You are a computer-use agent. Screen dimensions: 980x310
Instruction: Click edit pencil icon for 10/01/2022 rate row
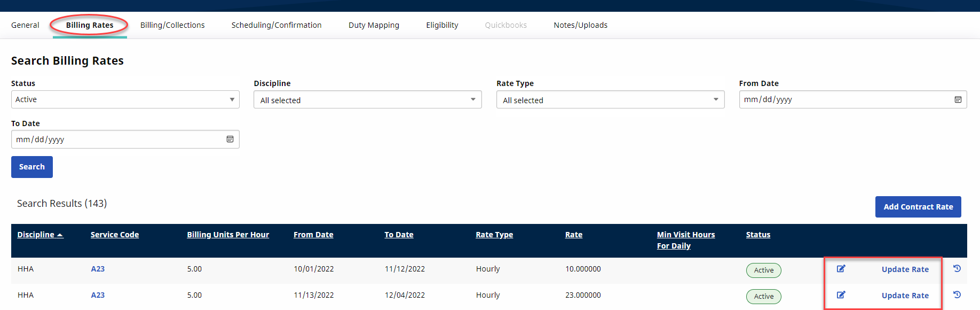(x=841, y=269)
